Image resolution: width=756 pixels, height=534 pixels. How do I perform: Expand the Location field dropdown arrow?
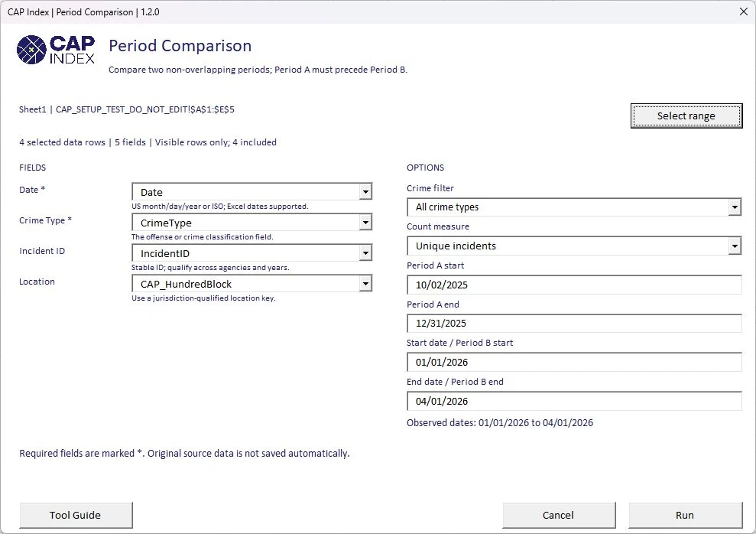365,284
